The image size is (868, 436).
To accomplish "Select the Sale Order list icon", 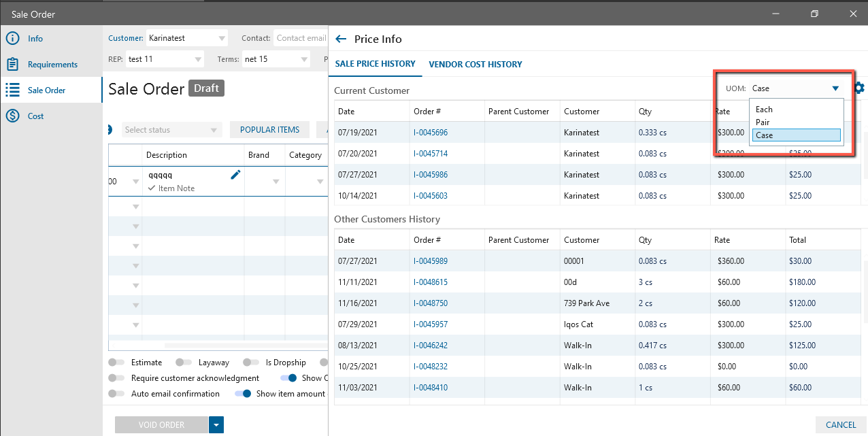I will tap(12, 90).
